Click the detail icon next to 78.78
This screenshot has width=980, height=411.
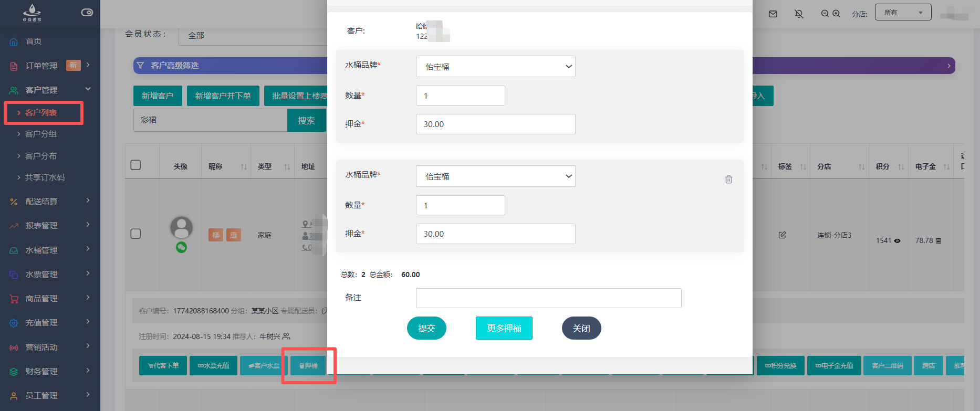(939, 241)
